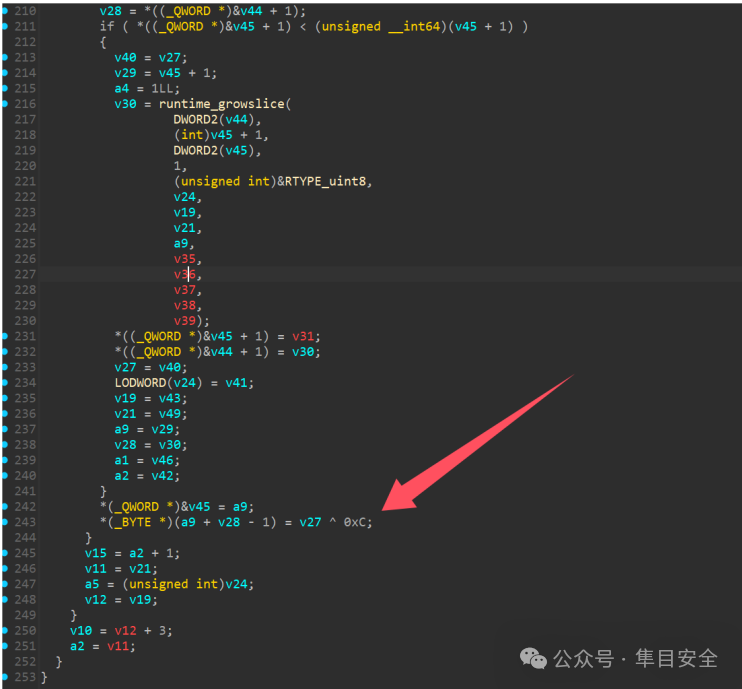Click line number 241 in gutter
This screenshot has height=689, width=742.
tap(25, 491)
